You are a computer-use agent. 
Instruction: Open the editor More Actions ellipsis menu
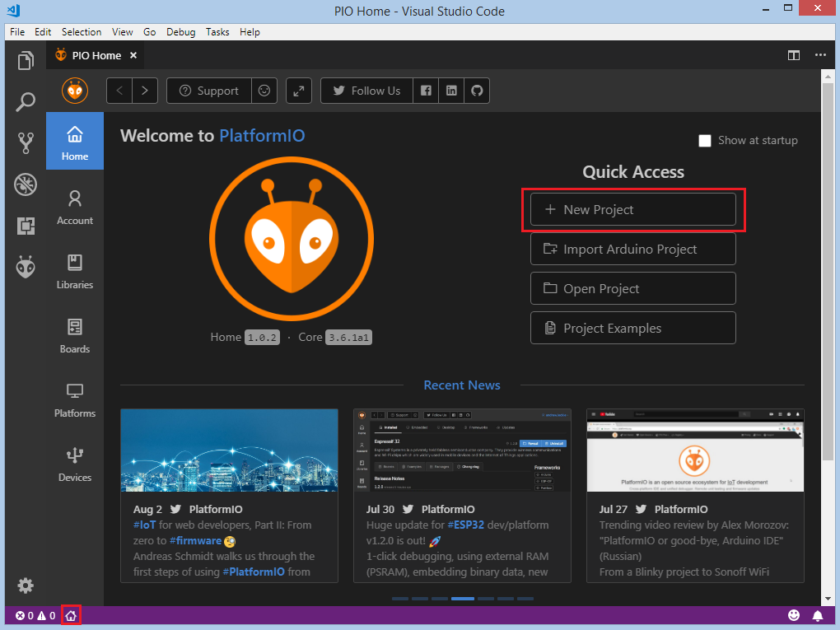[x=820, y=55]
